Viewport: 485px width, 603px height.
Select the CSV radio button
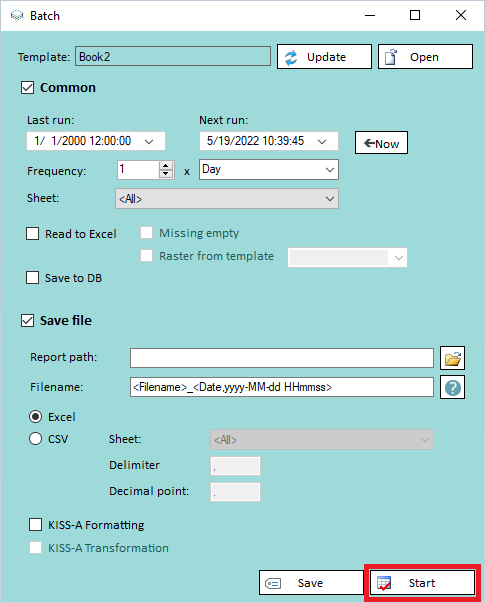point(35,439)
